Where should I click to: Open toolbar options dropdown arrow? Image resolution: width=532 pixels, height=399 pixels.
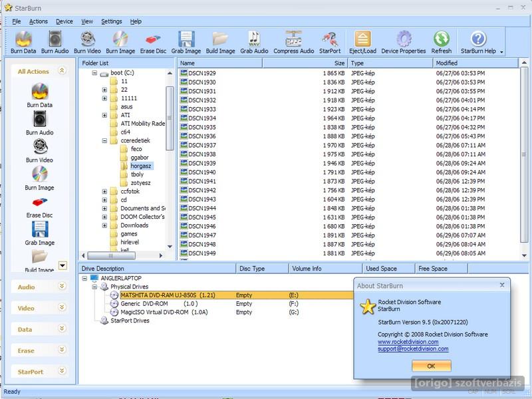pyautogui.click(x=501, y=52)
